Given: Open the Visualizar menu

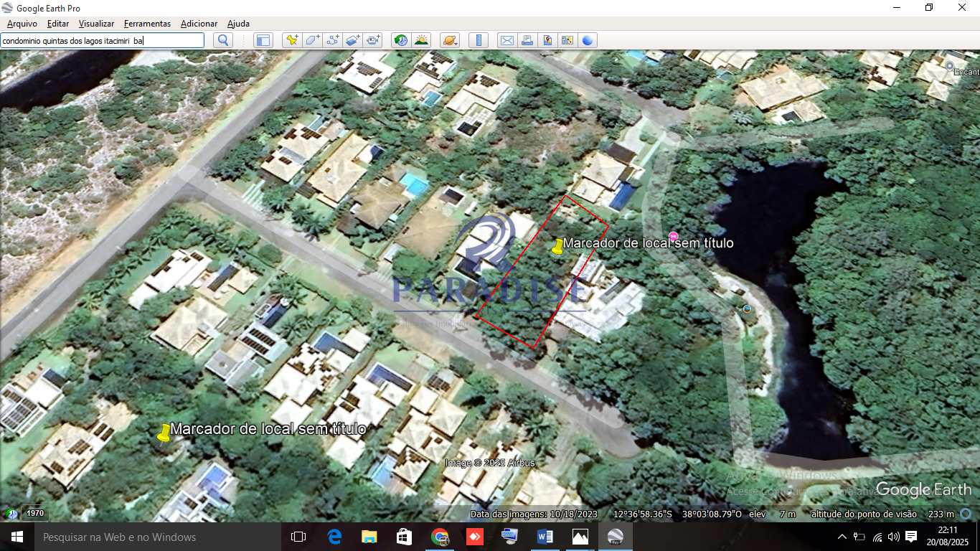Looking at the screenshot, I should [96, 24].
